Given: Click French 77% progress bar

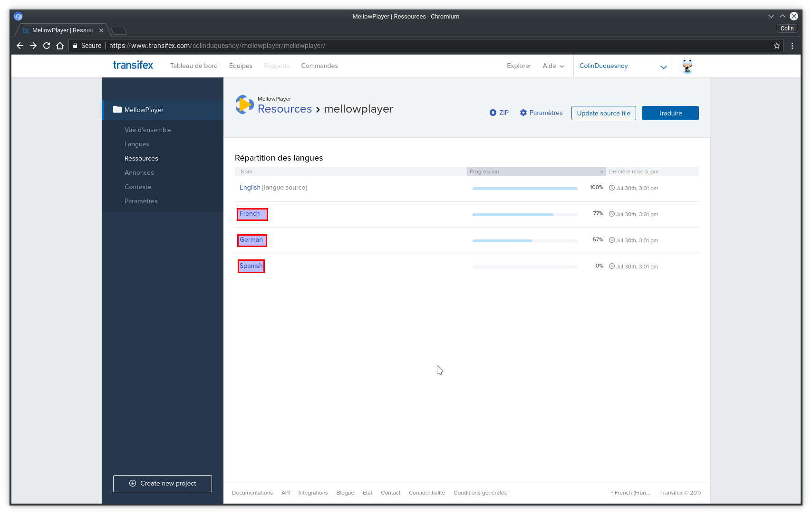Looking at the screenshot, I should tap(525, 215).
